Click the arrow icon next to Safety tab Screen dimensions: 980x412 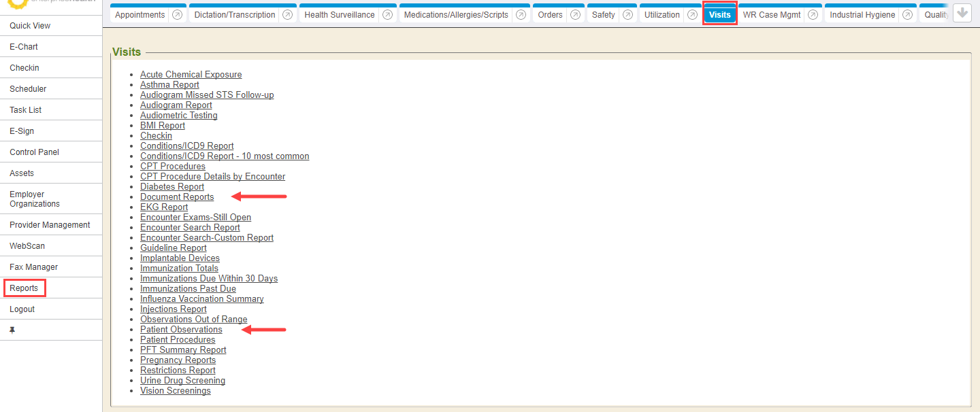click(x=627, y=15)
